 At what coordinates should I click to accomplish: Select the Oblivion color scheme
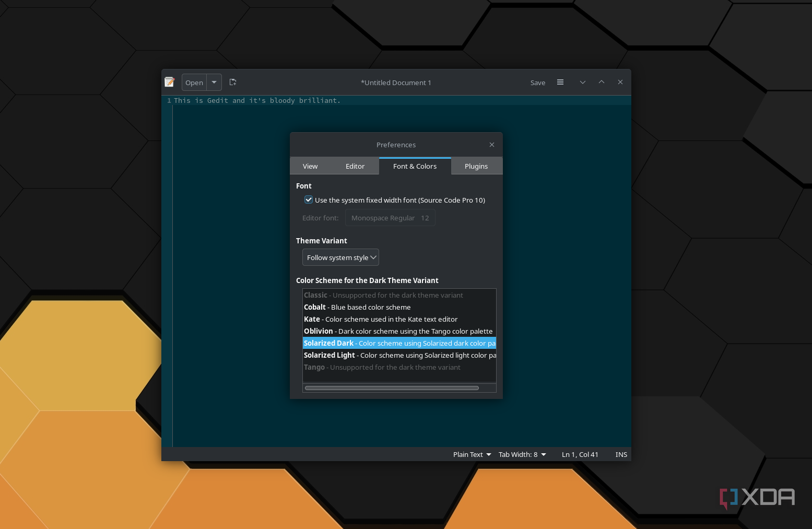coord(399,331)
